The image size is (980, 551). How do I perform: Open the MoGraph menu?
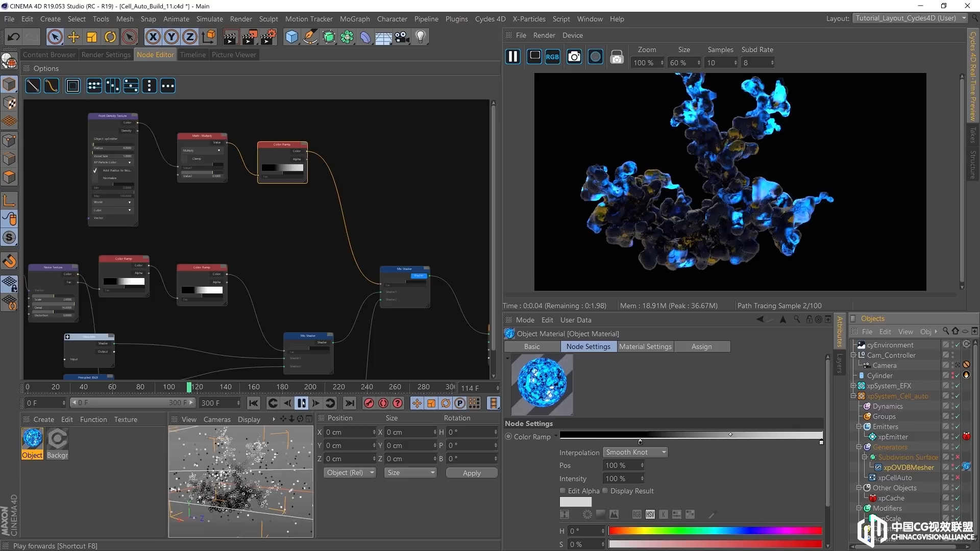(x=354, y=19)
